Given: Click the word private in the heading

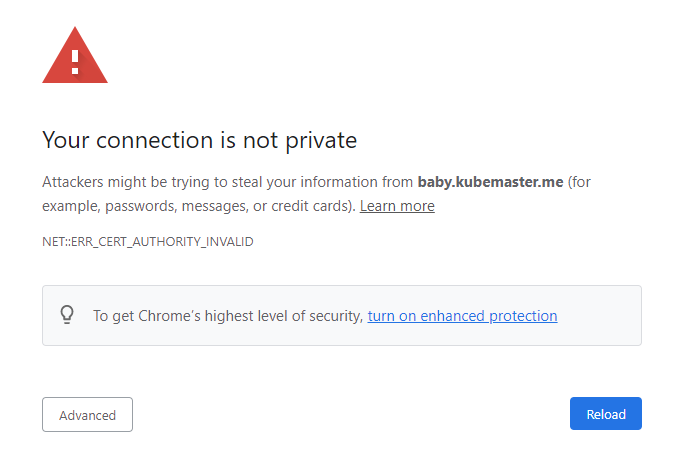Looking at the screenshot, I should pos(325,140).
